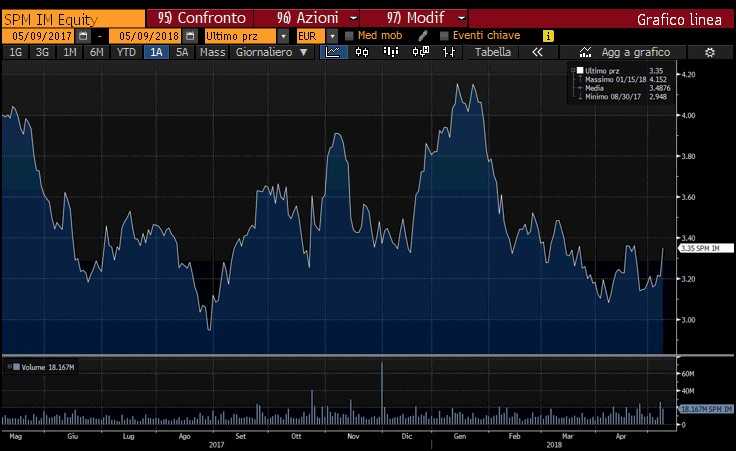Collapse the legend box expander
Screen dimensions: 736x451
click(x=573, y=70)
